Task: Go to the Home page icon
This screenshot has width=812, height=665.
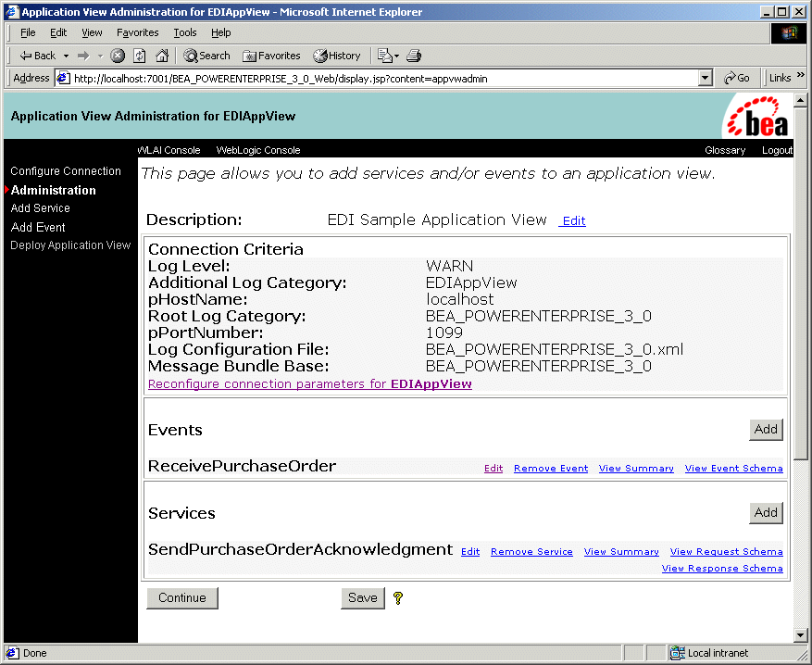Action: [x=162, y=56]
